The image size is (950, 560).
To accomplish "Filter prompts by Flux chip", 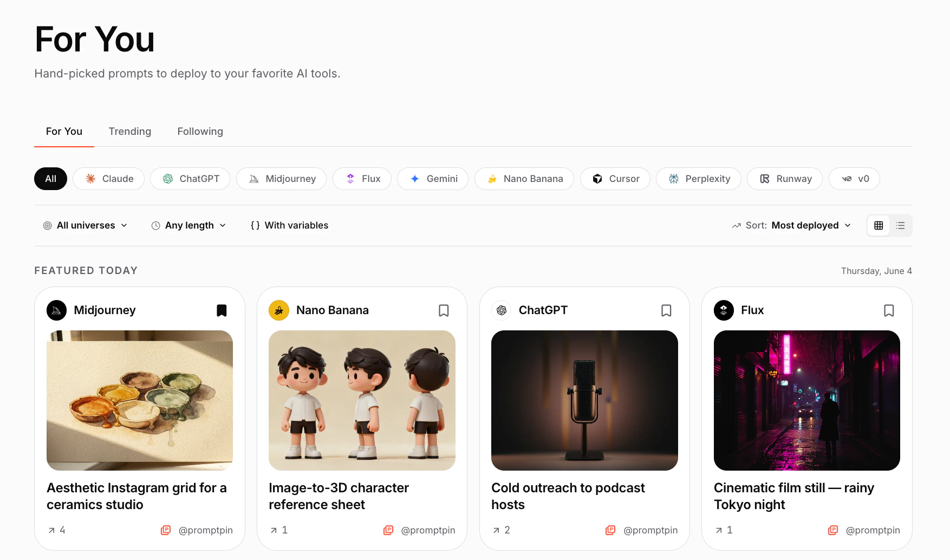I will click(x=362, y=179).
